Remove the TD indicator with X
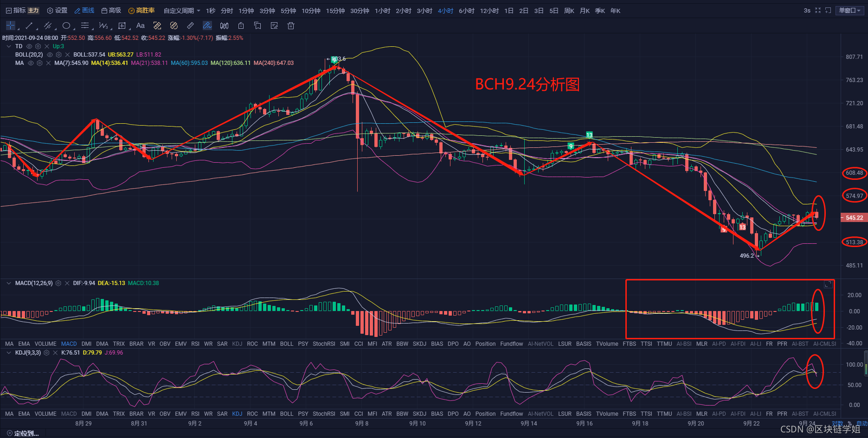868x438 pixels. [47, 46]
